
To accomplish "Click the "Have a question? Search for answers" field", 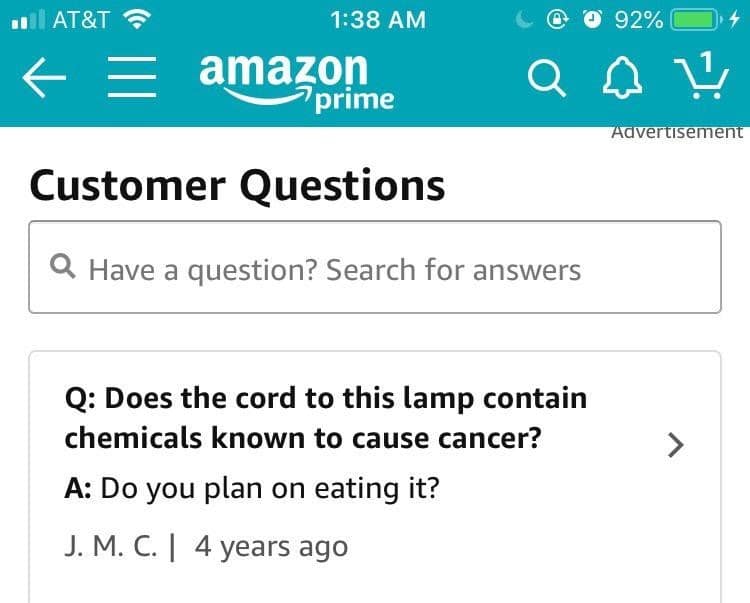I will (x=375, y=268).
